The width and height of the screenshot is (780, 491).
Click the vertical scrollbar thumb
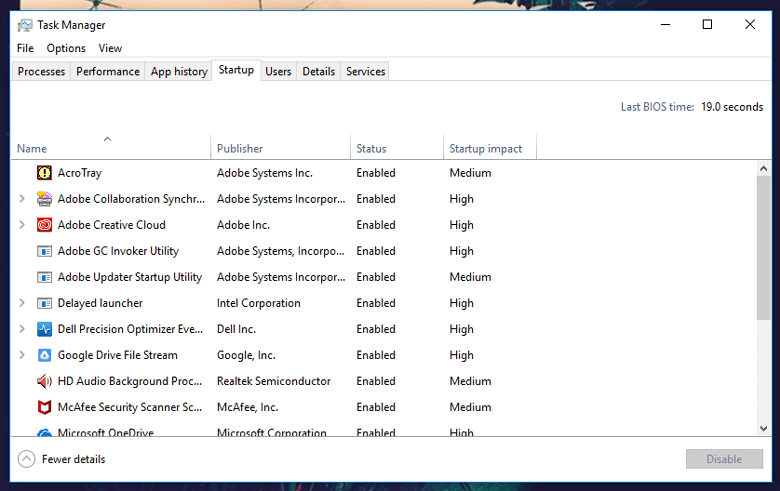[x=764, y=248]
